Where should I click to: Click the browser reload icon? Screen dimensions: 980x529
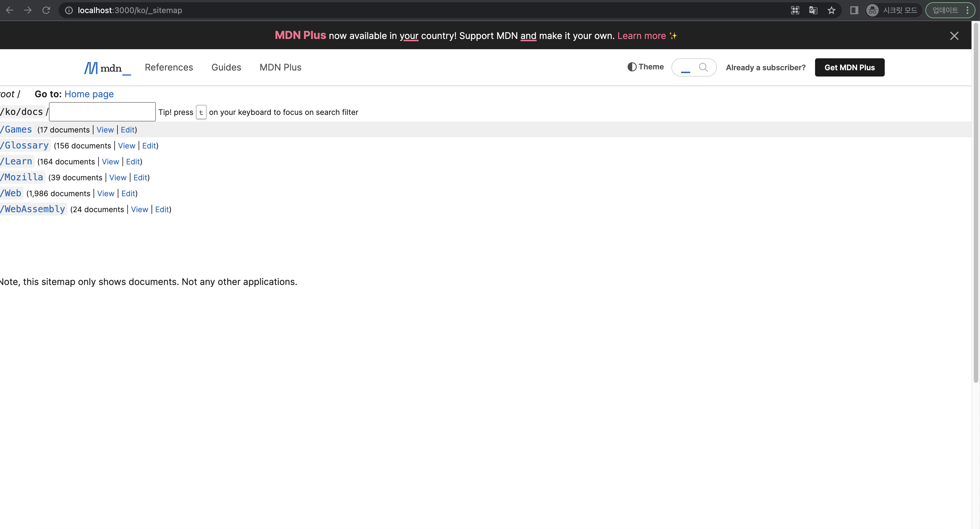(x=46, y=10)
